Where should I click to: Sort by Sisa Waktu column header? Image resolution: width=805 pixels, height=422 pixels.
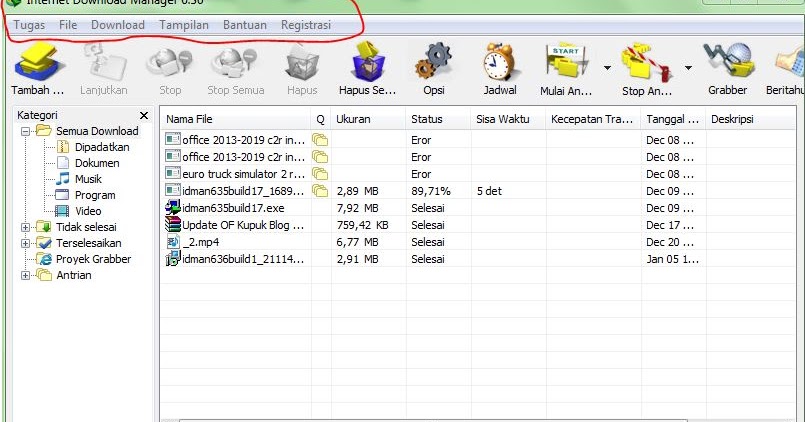508,119
